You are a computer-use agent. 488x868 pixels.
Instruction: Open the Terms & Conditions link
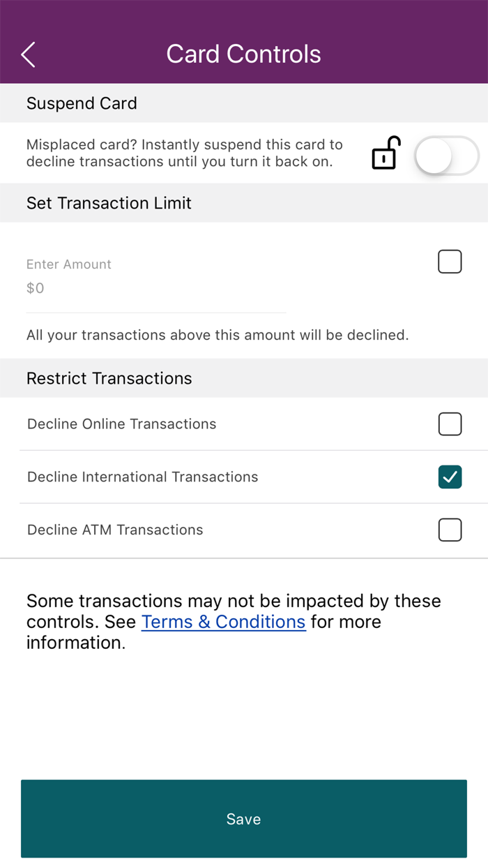[x=223, y=622]
